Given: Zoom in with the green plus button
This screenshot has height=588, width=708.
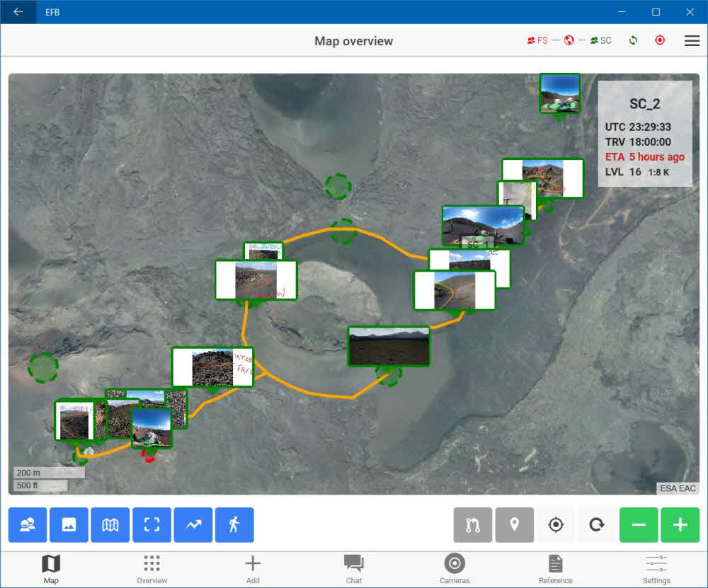Looking at the screenshot, I should coord(680,525).
